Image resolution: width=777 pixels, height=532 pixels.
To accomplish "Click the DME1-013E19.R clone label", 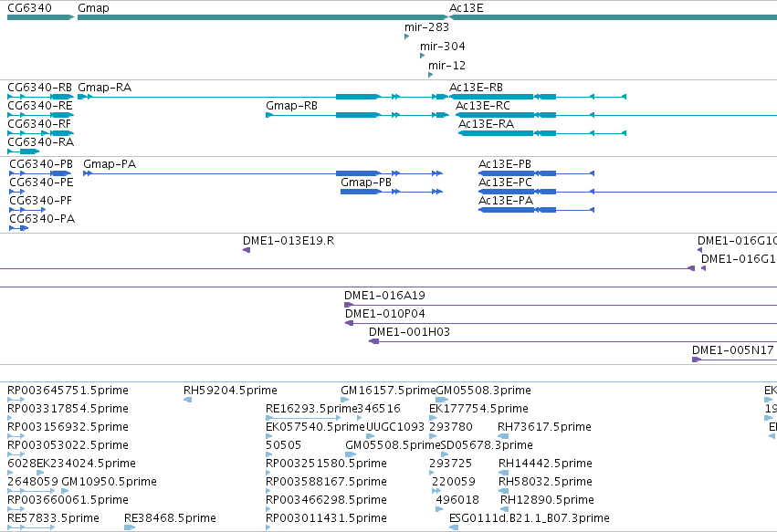I will [289, 241].
